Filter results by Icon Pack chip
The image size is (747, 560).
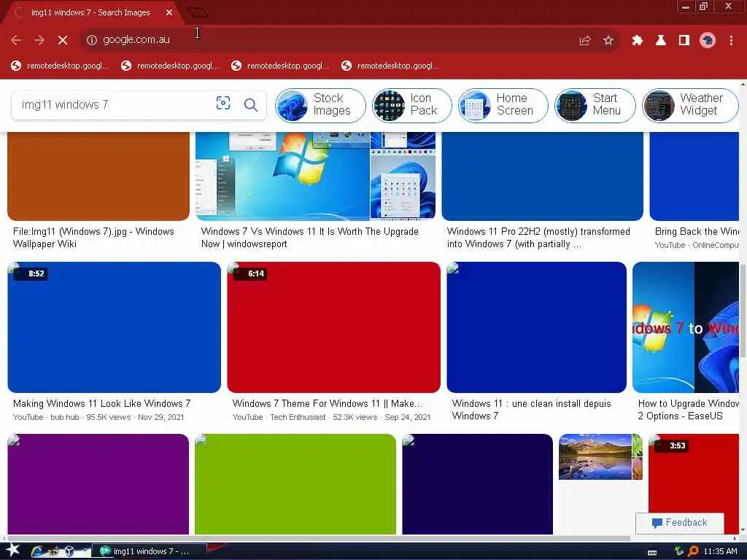411,105
